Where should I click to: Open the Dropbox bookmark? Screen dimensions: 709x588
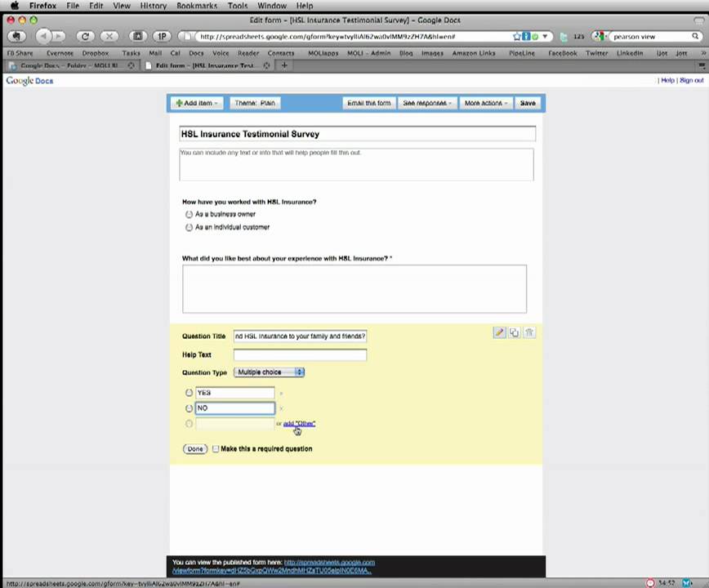pyautogui.click(x=96, y=53)
